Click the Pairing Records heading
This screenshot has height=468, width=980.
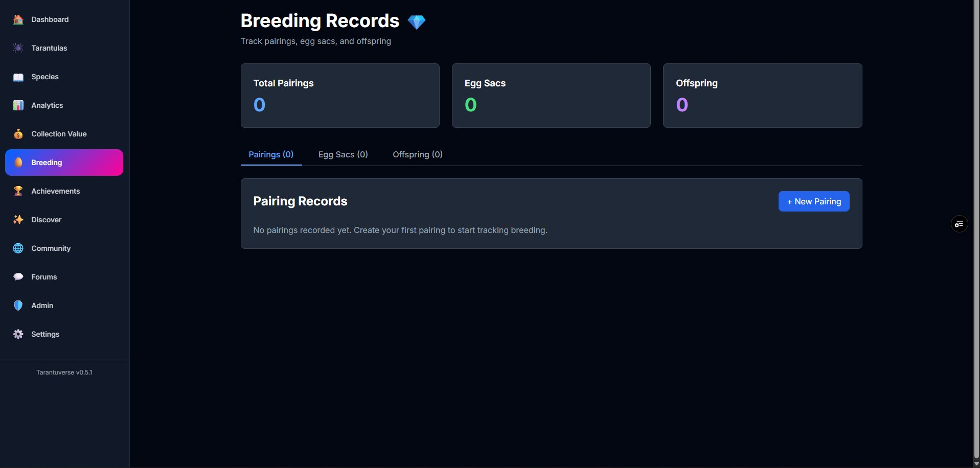point(300,201)
